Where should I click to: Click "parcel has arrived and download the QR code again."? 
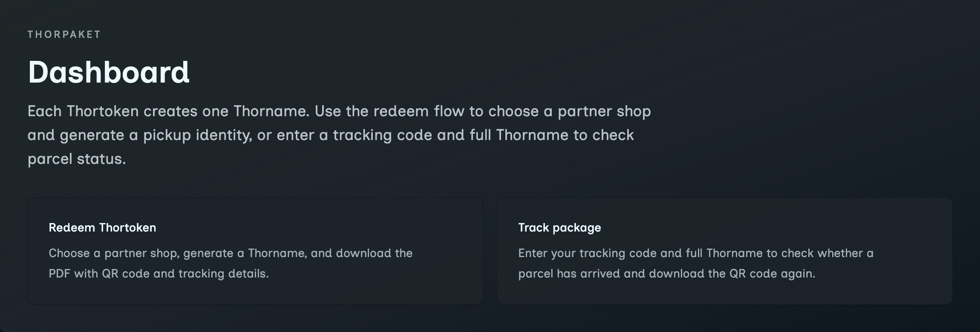click(x=666, y=273)
